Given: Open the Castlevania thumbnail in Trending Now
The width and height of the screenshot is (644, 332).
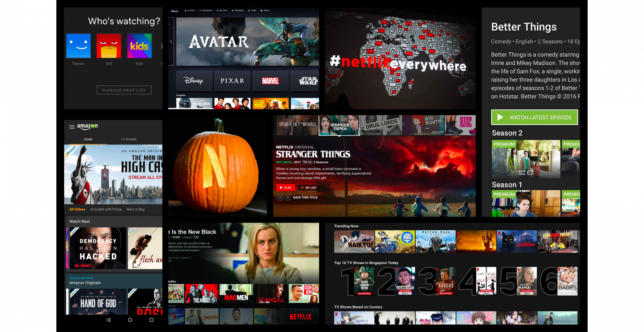Looking at the screenshot, I should click(x=476, y=242).
